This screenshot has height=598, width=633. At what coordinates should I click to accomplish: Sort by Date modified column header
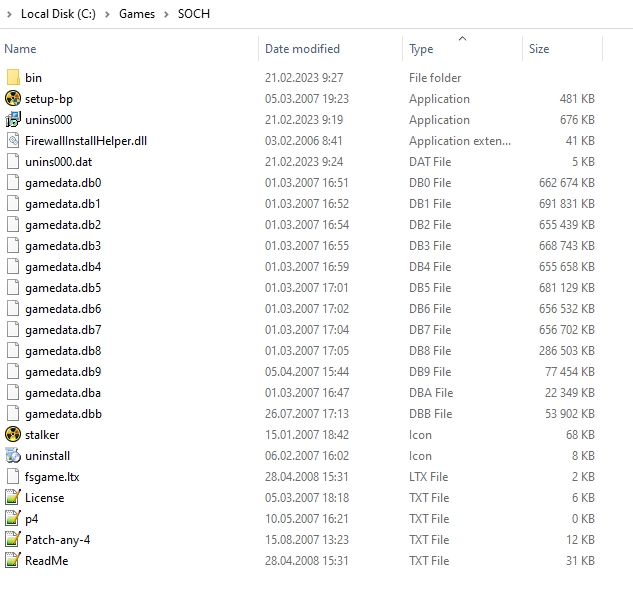click(302, 48)
